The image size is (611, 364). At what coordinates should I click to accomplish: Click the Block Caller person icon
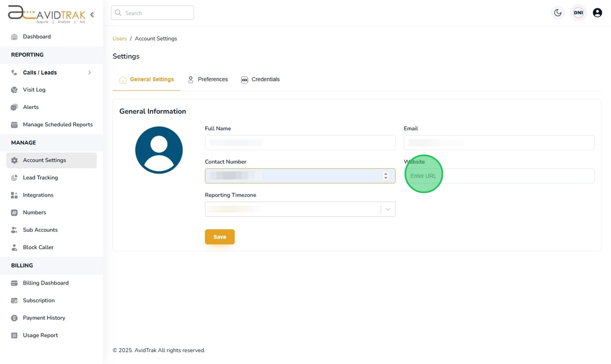(14, 247)
